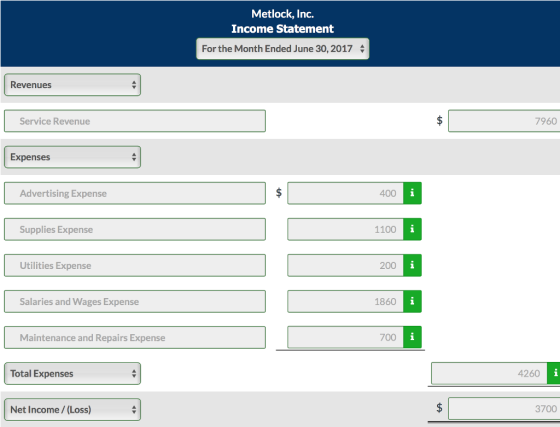Click the Maintenance and Repairs Expense field

coord(135,337)
